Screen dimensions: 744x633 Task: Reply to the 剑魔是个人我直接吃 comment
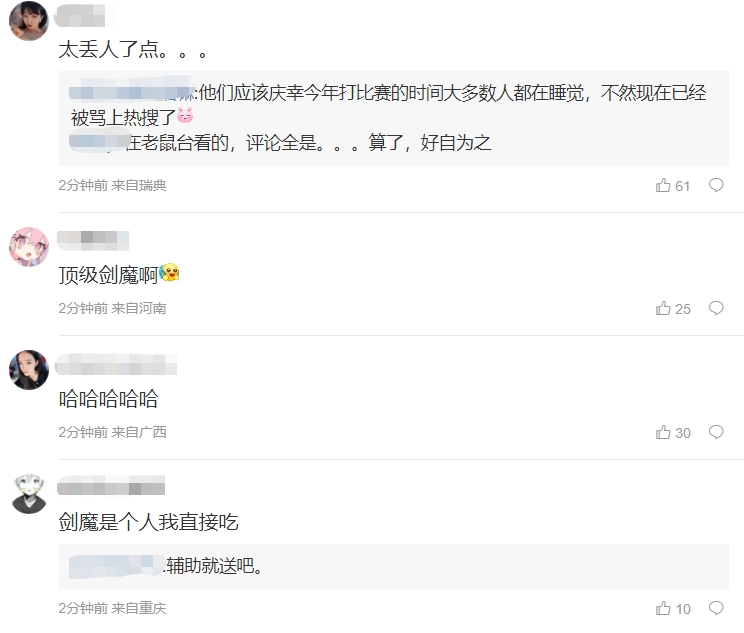coord(716,608)
